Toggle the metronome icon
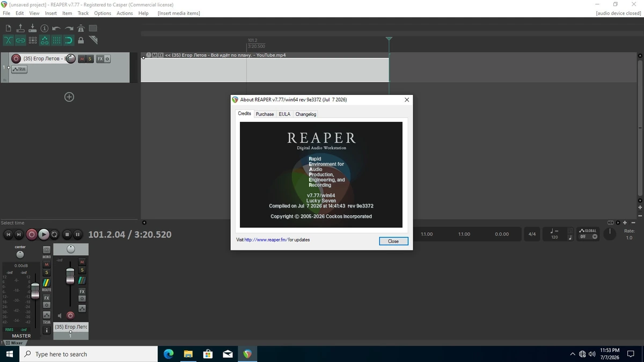 coord(81,28)
